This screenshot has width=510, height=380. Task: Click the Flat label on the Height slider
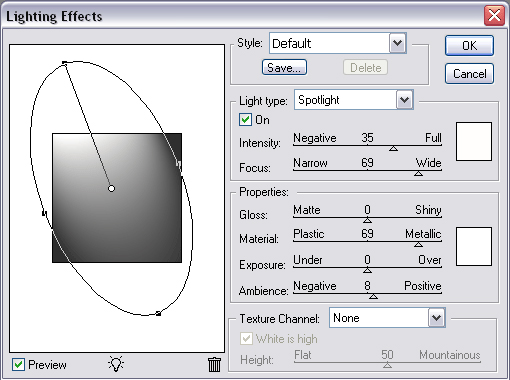click(x=303, y=355)
